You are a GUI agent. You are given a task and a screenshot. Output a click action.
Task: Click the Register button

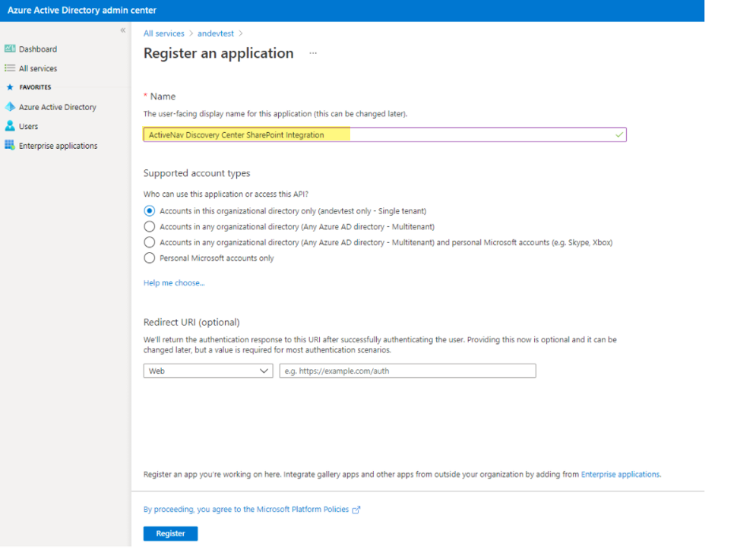coord(170,533)
